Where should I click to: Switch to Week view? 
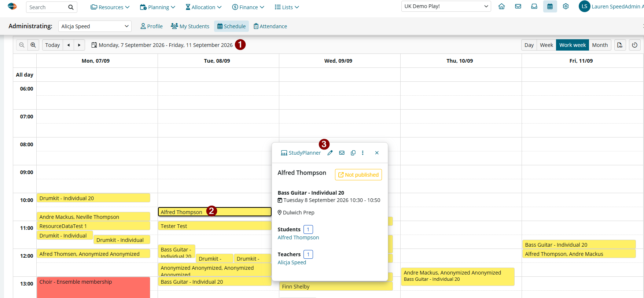click(547, 45)
